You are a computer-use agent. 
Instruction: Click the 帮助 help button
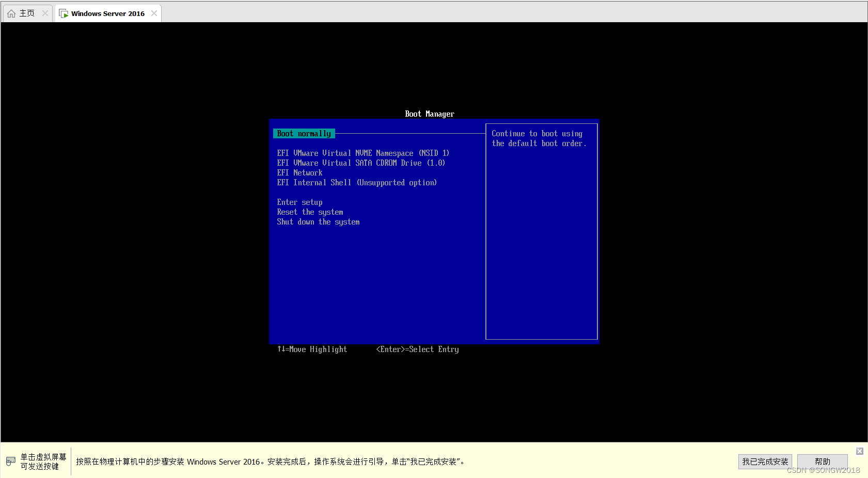click(x=823, y=461)
